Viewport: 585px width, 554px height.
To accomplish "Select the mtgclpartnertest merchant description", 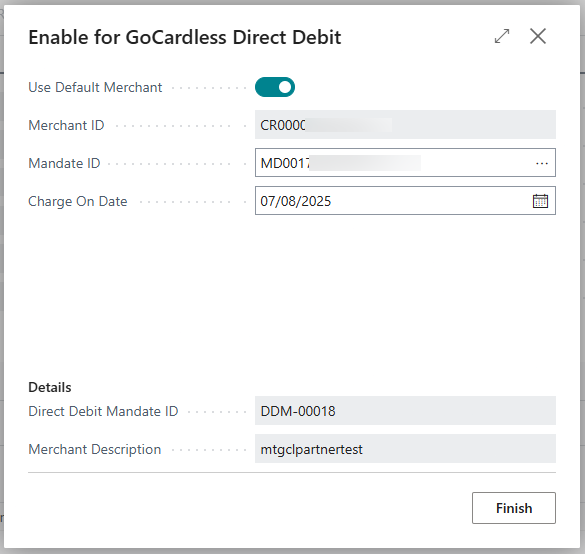I will click(x=405, y=448).
